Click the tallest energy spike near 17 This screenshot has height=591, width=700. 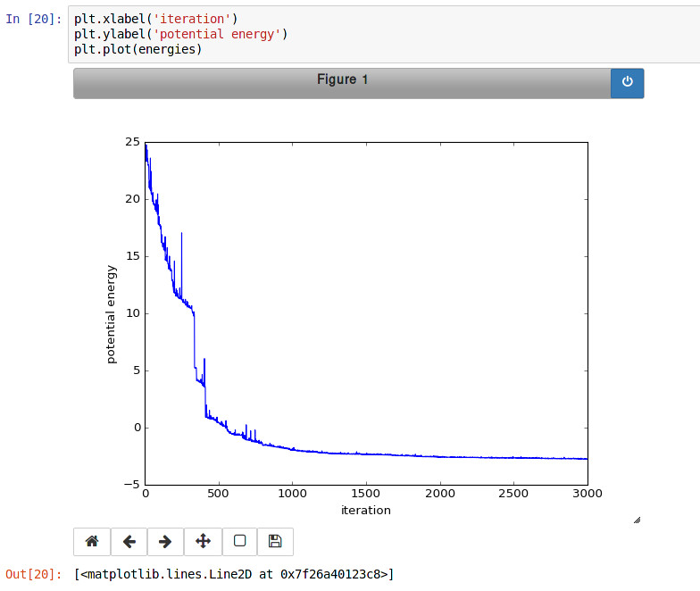point(182,234)
